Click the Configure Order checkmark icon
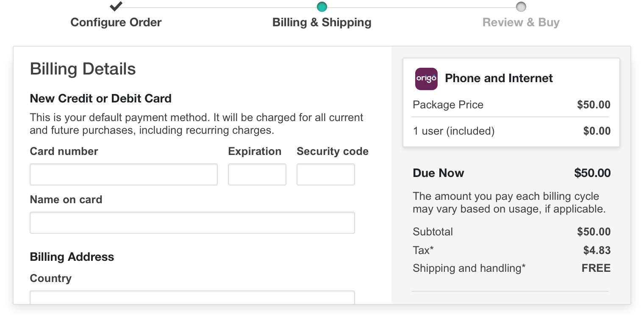 pyautogui.click(x=116, y=6)
